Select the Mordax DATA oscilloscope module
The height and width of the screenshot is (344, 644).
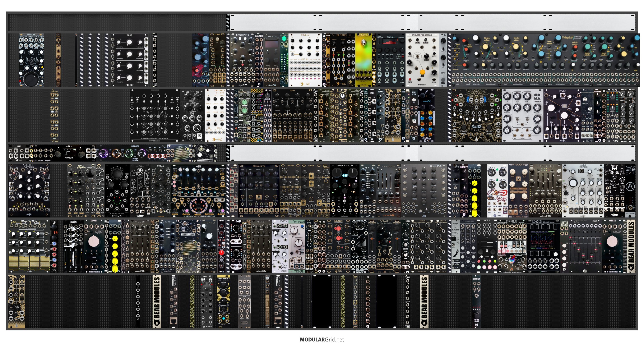543,246
